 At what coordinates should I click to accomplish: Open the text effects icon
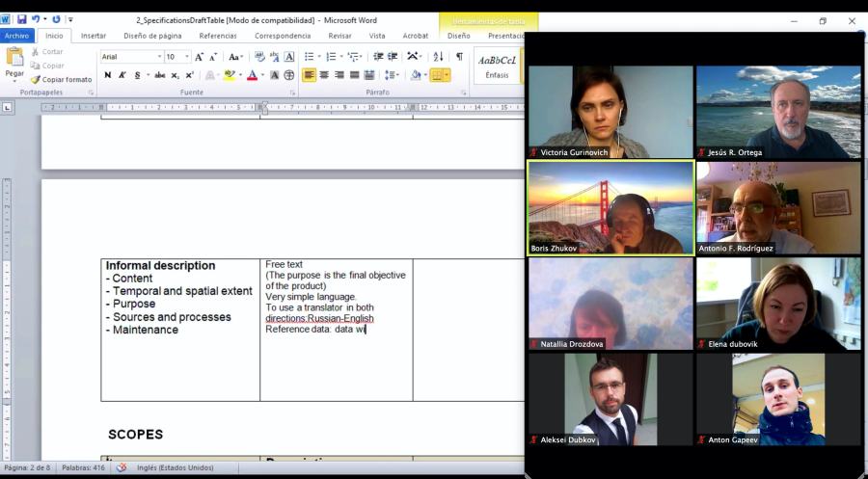210,75
